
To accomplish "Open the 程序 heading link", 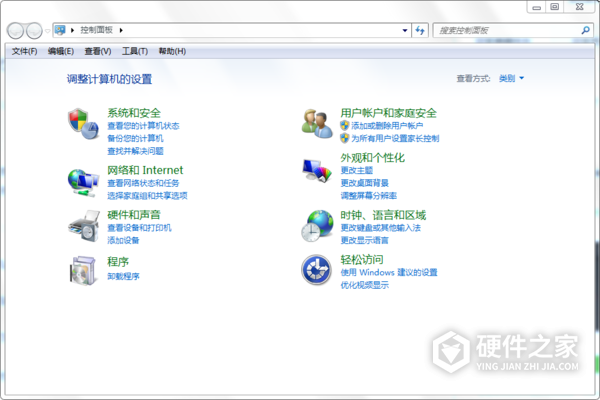I will 118,262.
